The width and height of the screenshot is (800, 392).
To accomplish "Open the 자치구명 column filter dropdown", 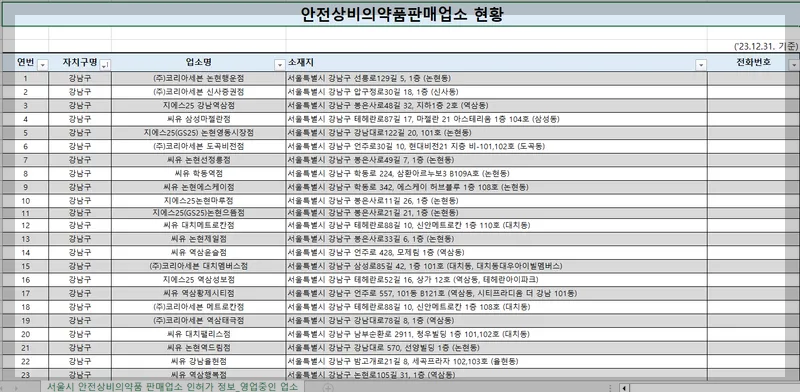I will pyautogui.click(x=105, y=65).
